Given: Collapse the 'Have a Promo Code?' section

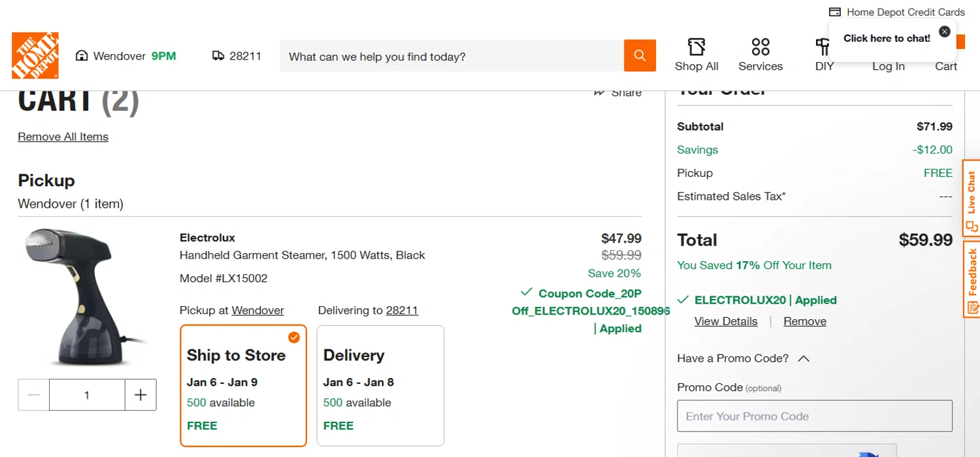Looking at the screenshot, I should click(743, 358).
